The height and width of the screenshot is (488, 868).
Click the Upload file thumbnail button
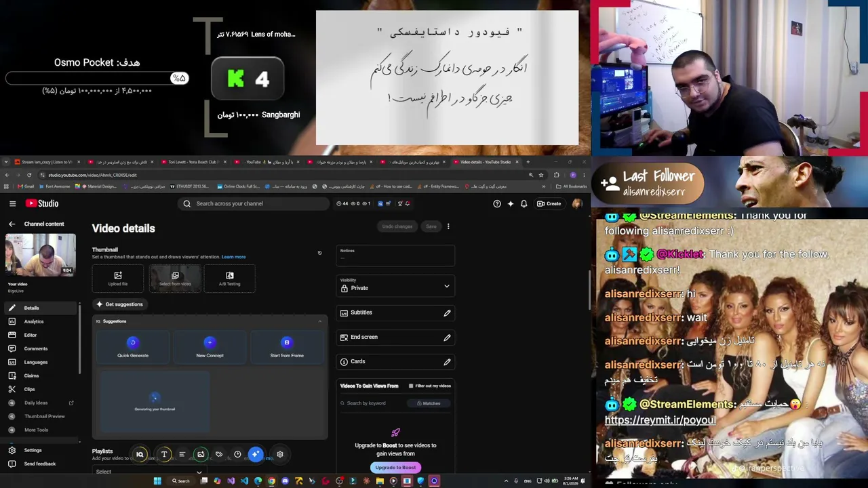(118, 279)
